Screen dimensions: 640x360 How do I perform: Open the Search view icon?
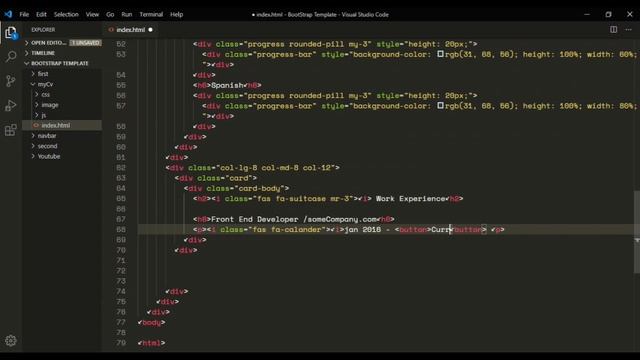point(11,56)
